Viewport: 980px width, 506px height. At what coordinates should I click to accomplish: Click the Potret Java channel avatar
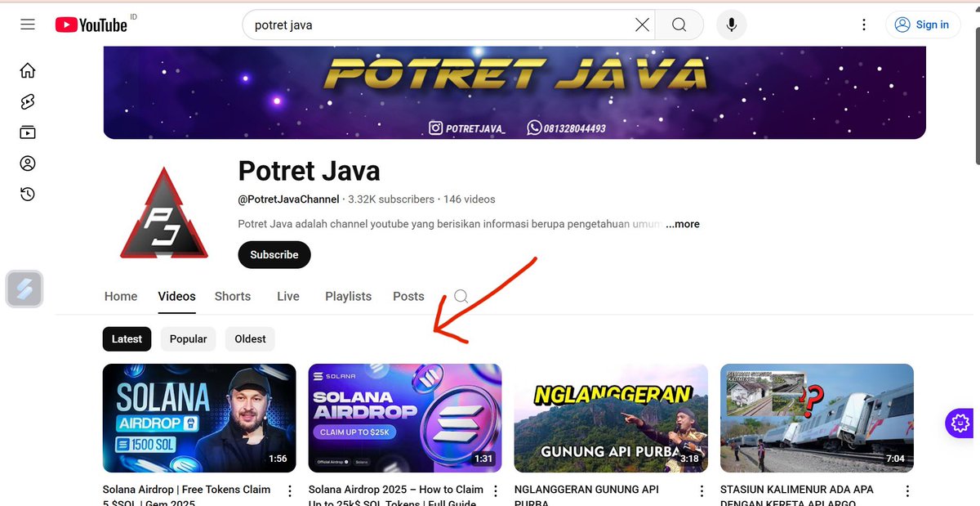coord(164,213)
